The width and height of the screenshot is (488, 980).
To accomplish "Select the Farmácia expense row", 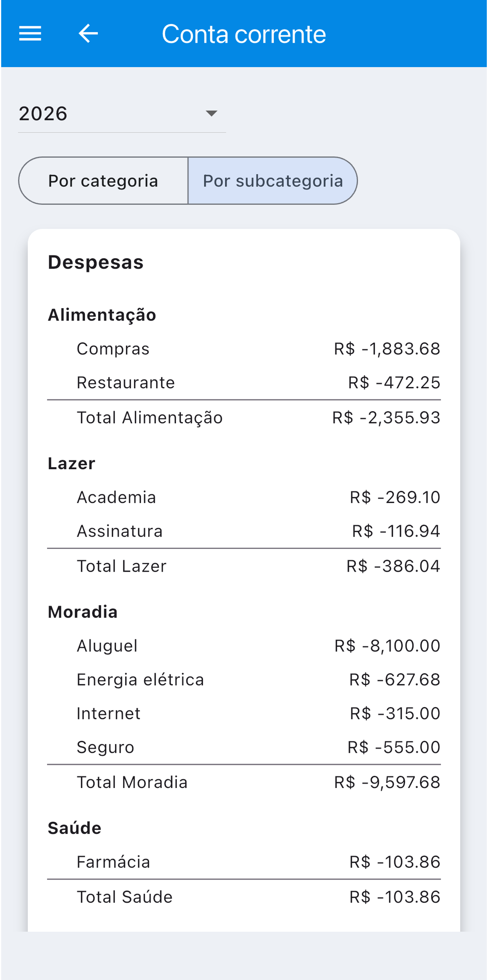I will tap(244, 862).
